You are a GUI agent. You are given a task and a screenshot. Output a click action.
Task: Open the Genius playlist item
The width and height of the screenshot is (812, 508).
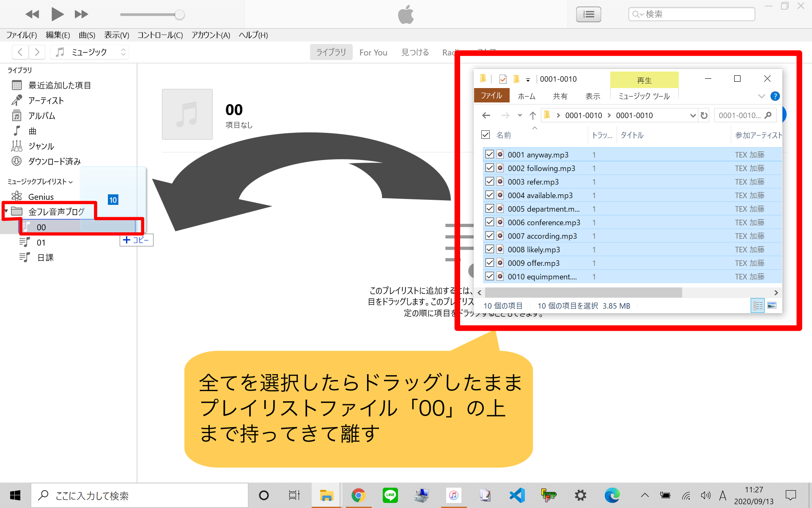pyautogui.click(x=41, y=197)
